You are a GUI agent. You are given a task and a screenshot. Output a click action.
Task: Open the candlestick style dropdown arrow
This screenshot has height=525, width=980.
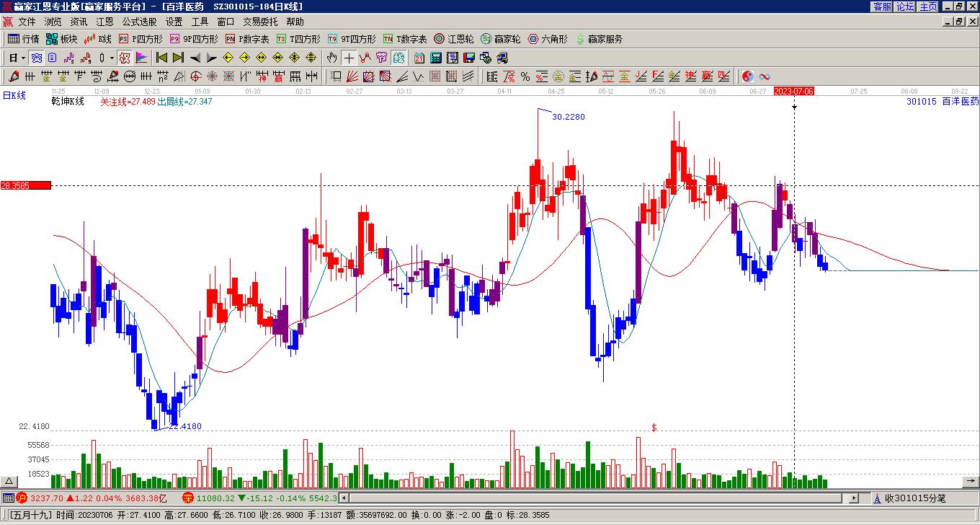click(112, 58)
